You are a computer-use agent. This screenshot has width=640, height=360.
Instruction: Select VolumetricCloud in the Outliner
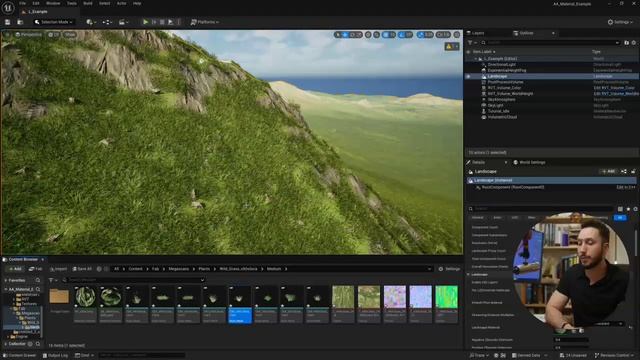502,117
